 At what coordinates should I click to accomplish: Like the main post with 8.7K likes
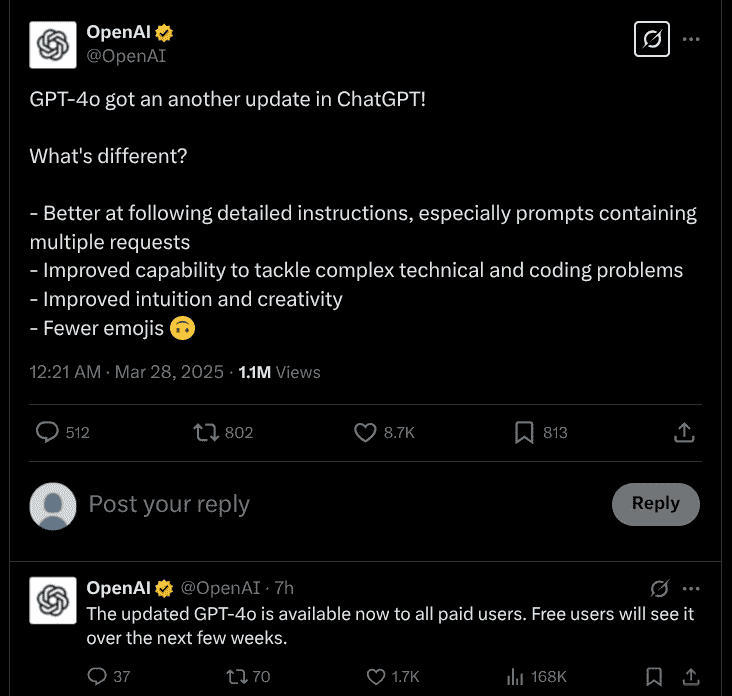point(365,432)
